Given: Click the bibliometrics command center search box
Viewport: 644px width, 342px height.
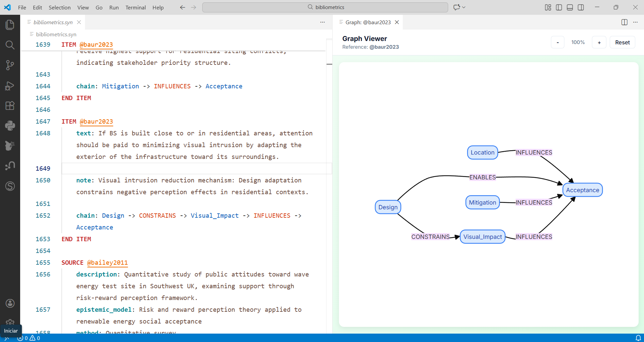Looking at the screenshot, I should [x=325, y=7].
